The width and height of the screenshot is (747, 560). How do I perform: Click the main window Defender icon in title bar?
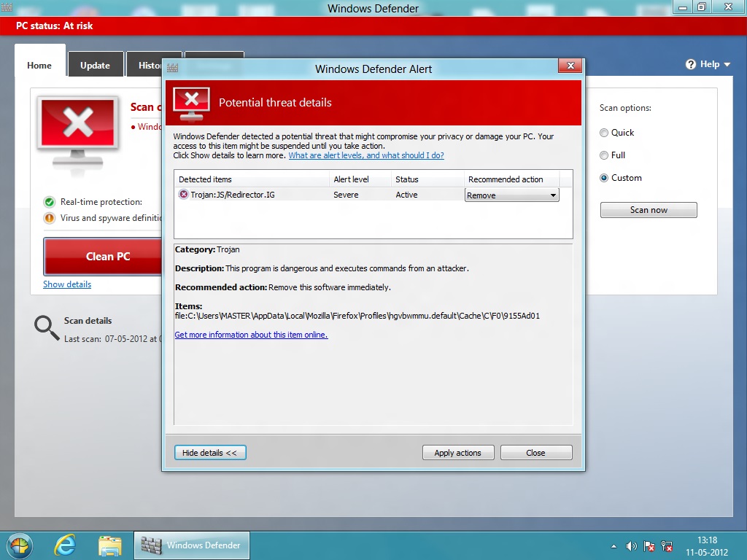pos(7,7)
